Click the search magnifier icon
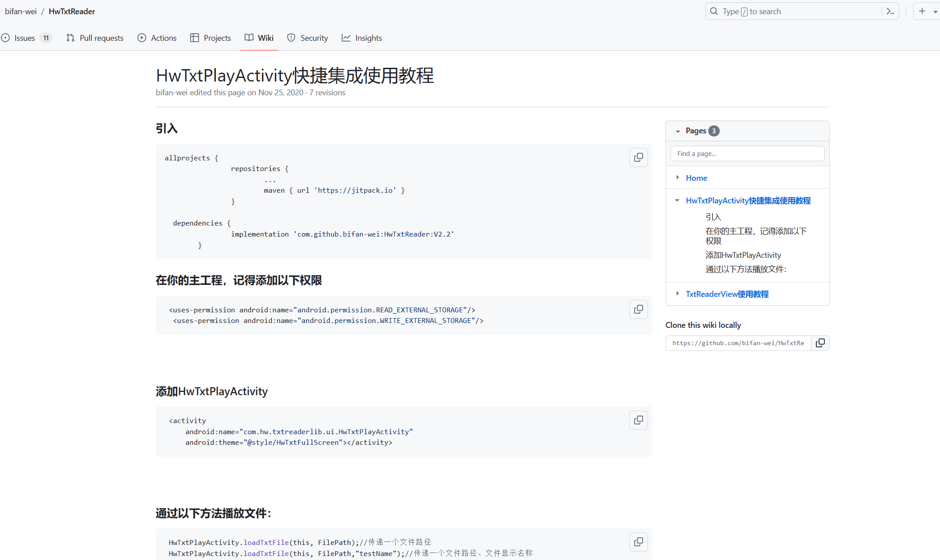Viewport: 940px width, 560px height. point(714,12)
